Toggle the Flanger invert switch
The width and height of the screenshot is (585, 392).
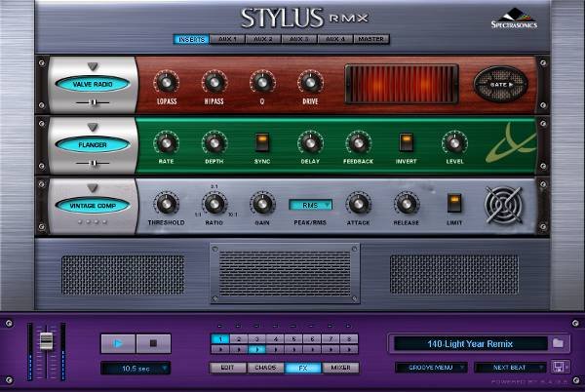click(406, 142)
